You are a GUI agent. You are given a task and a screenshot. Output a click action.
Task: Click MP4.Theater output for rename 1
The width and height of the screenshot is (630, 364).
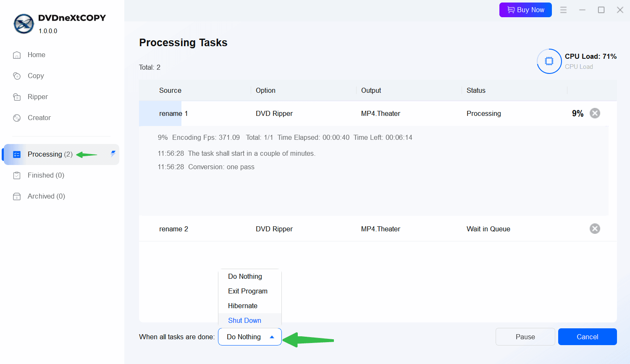[381, 113]
